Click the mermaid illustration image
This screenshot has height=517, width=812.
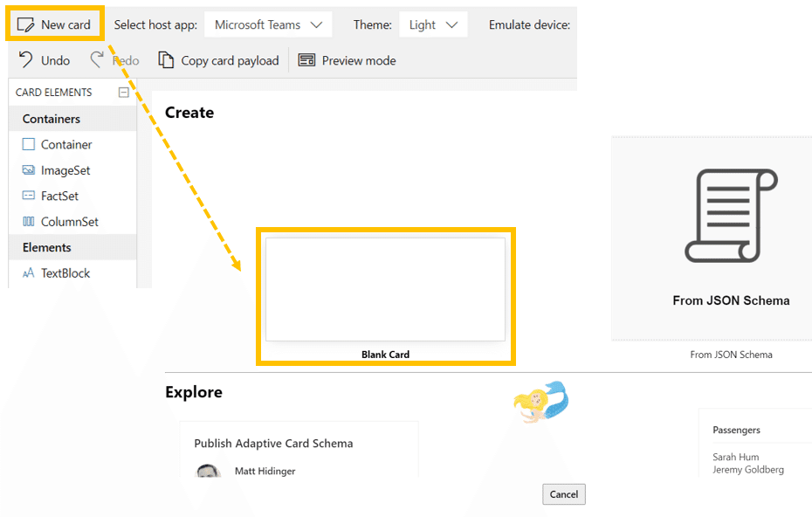coord(541,403)
